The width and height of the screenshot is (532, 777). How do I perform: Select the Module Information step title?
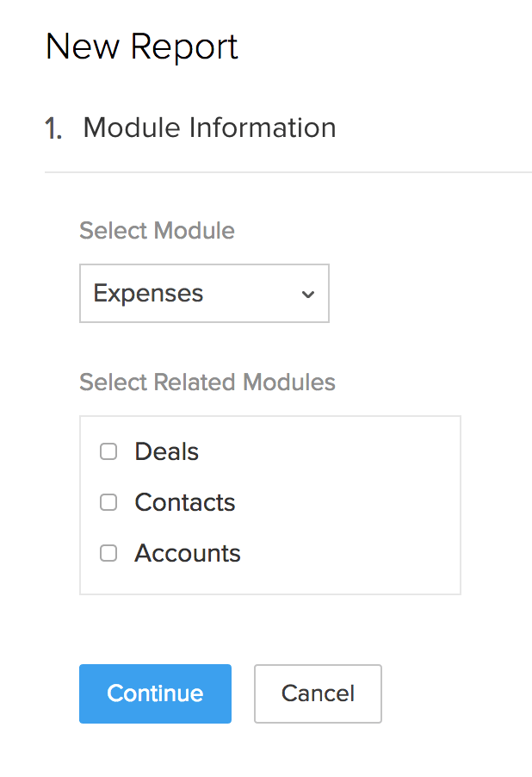pos(209,127)
